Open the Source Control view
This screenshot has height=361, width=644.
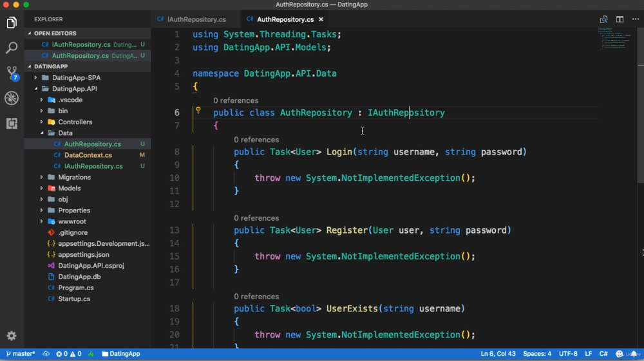[x=12, y=73]
